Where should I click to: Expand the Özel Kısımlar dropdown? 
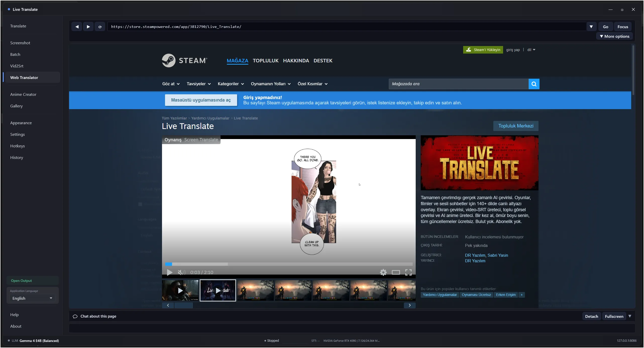pyautogui.click(x=312, y=84)
